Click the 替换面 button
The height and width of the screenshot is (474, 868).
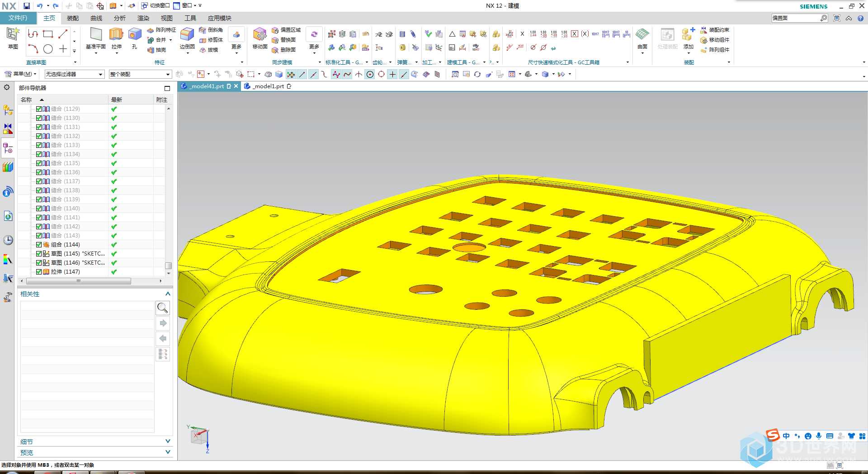pos(284,40)
